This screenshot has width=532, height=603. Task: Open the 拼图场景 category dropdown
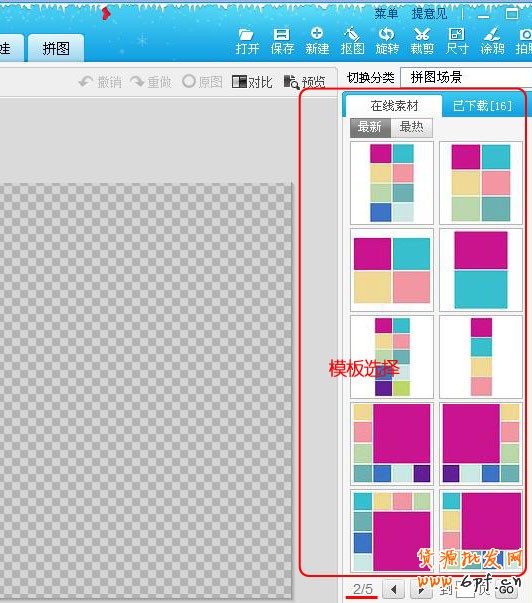[x=466, y=77]
